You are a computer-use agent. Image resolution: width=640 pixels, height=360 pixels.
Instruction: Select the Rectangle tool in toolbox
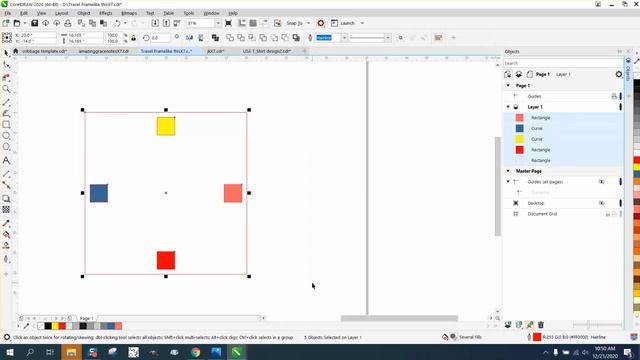coord(6,124)
